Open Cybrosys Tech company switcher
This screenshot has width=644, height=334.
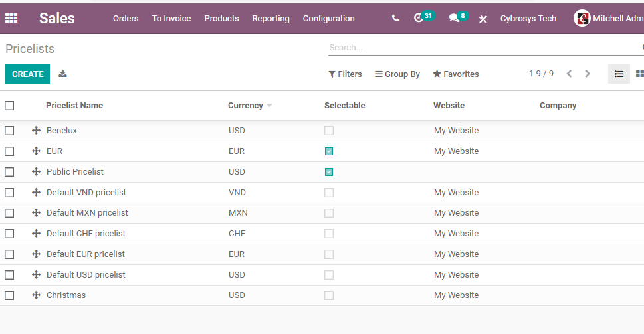528,18
